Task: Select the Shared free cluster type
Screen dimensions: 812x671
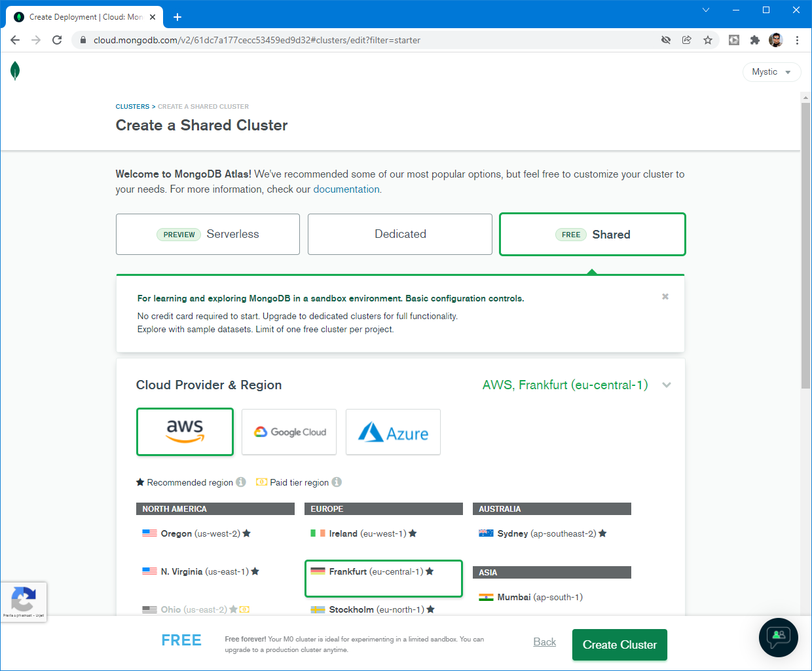Action: (593, 234)
